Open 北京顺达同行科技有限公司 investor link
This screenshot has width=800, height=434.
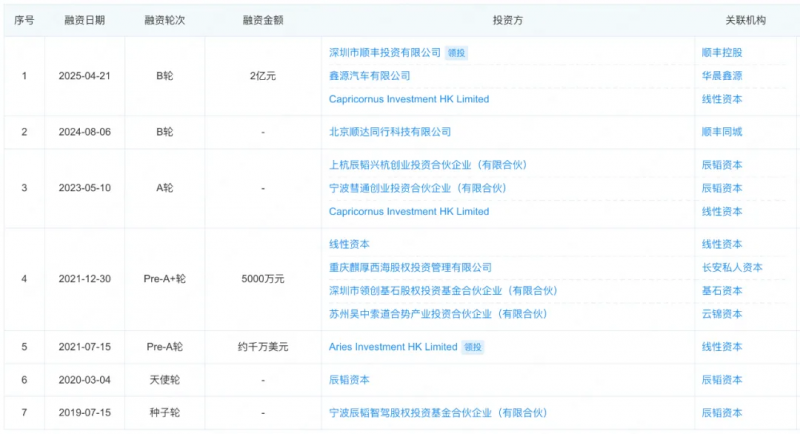click(390, 132)
